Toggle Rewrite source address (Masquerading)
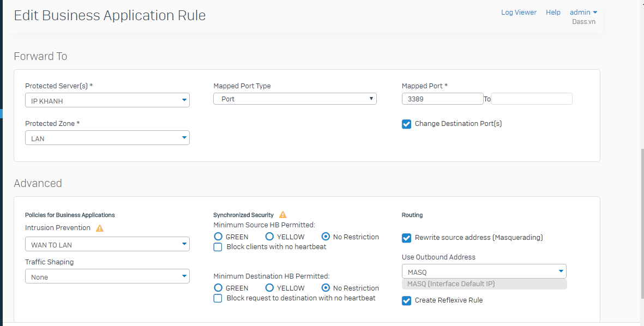The width and height of the screenshot is (644, 326). click(x=407, y=238)
